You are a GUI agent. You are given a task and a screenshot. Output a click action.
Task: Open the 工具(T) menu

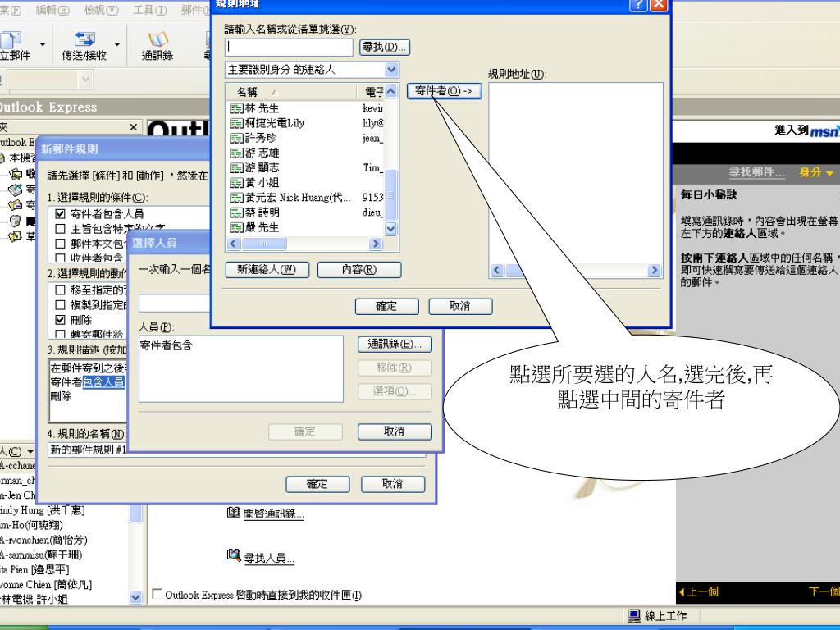click(x=150, y=10)
